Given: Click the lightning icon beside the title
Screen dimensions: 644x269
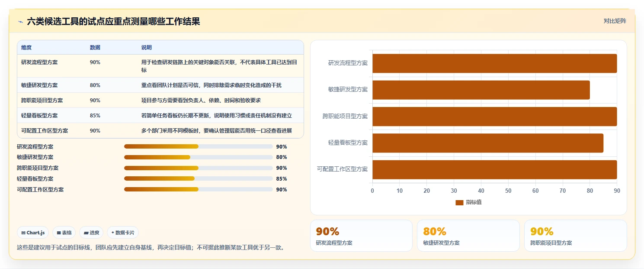Looking at the screenshot, I should [20, 22].
